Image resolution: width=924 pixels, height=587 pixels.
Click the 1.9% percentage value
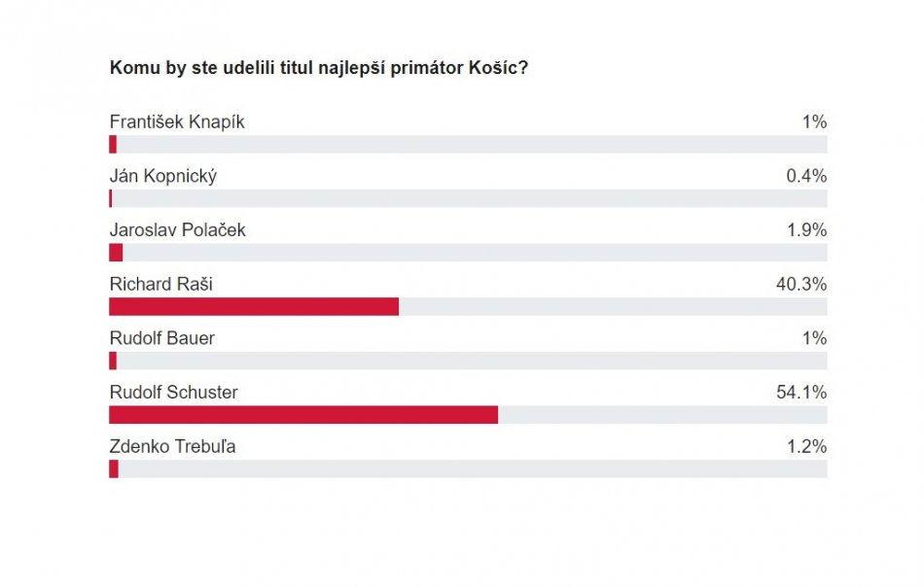(x=808, y=230)
